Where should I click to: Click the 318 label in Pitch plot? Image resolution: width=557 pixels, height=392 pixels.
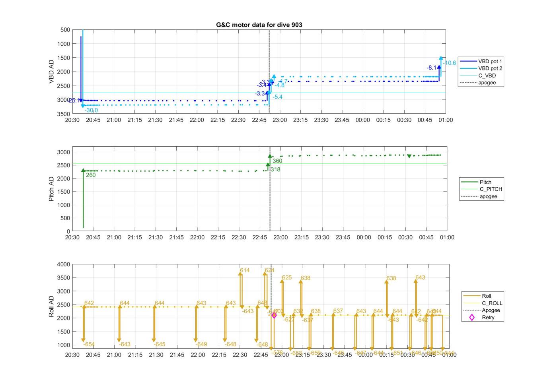(275, 169)
